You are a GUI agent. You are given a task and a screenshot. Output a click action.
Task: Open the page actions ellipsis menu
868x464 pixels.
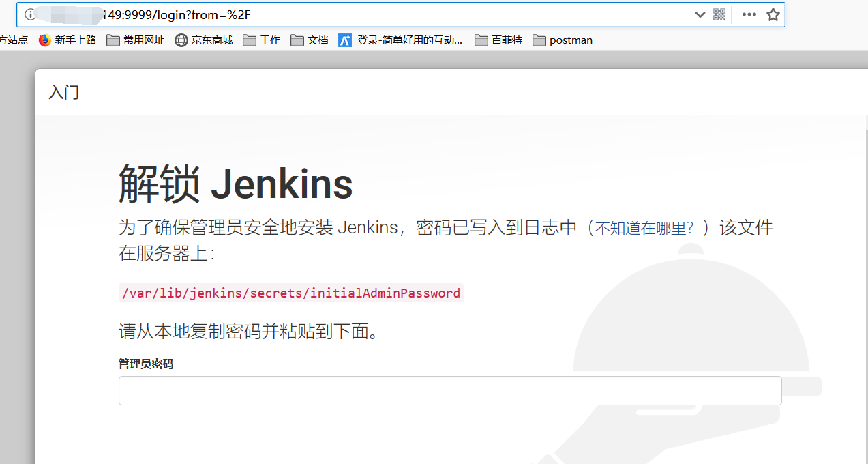click(749, 15)
